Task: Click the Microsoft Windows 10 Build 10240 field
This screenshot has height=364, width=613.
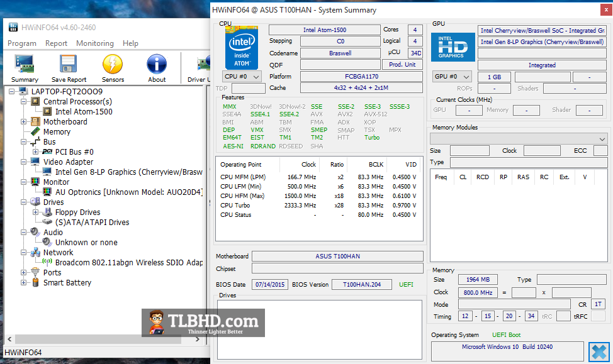Action: (507, 351)
